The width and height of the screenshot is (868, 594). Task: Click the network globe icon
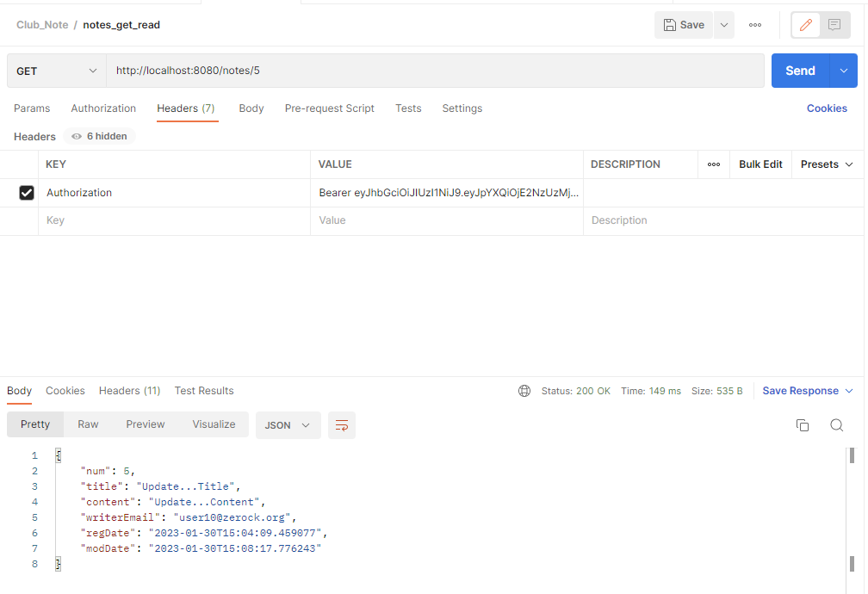524,391
